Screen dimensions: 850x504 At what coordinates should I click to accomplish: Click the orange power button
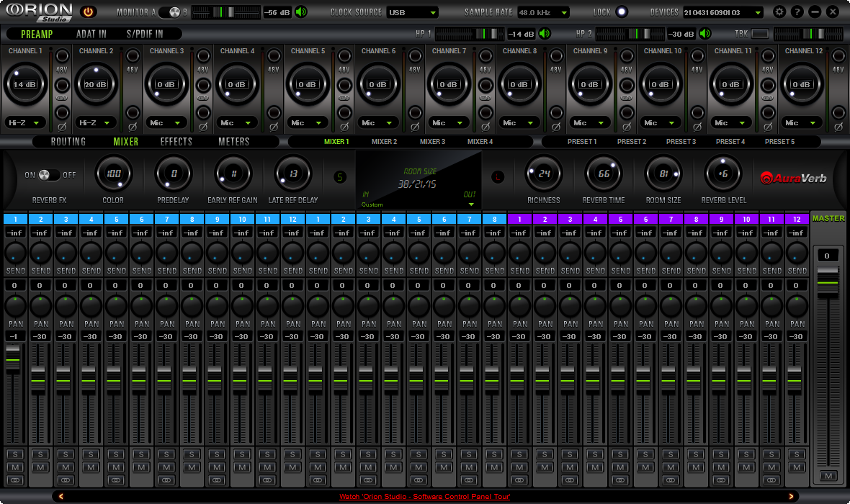[88, 12]
